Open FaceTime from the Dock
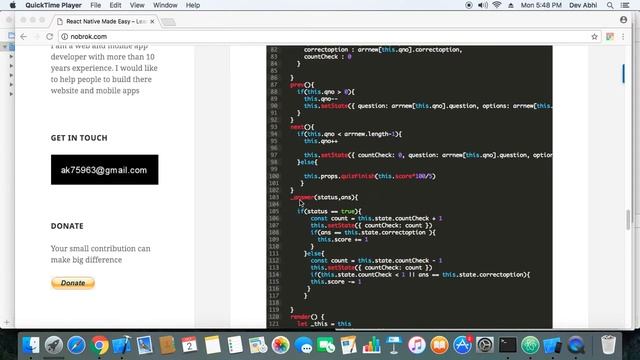 (326, 345)
